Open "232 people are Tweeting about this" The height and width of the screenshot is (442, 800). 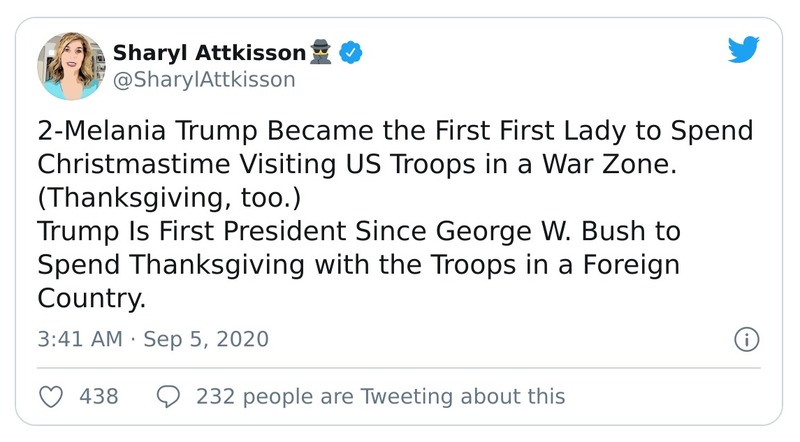(380, 396)
